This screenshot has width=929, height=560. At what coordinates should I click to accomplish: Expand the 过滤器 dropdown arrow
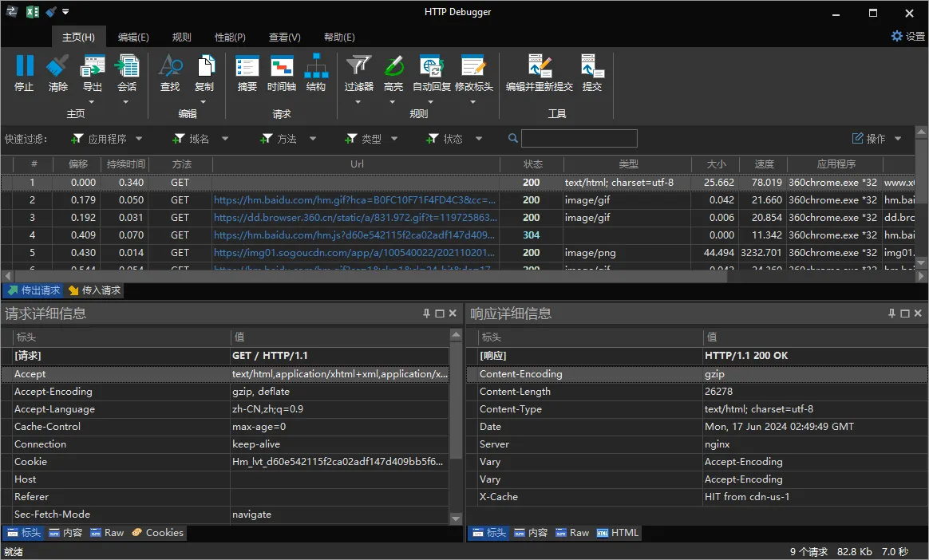pyautogui.click(x=358, y=102)
